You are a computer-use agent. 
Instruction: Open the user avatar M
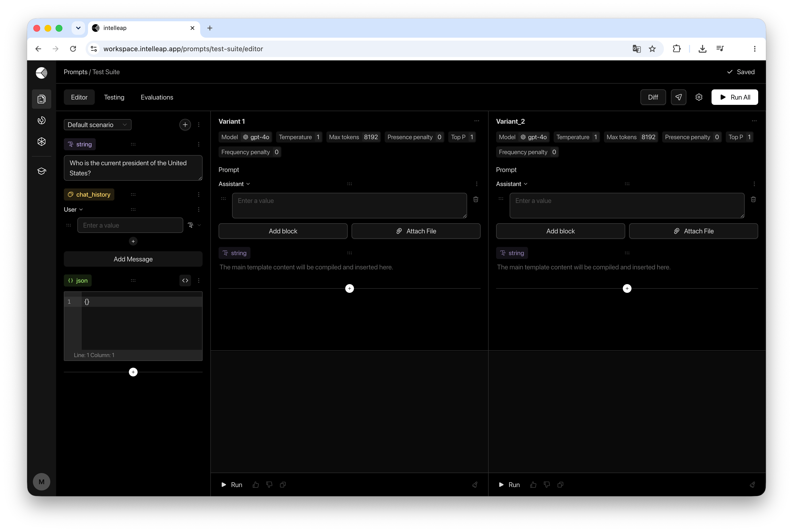[41, 482]
